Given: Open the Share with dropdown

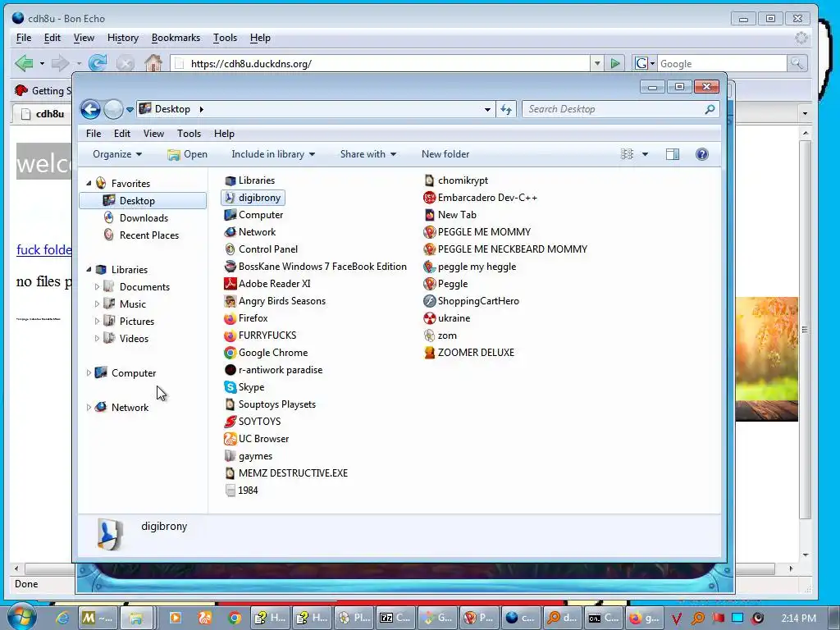Looking at the screenshot, I should point(368,154).
